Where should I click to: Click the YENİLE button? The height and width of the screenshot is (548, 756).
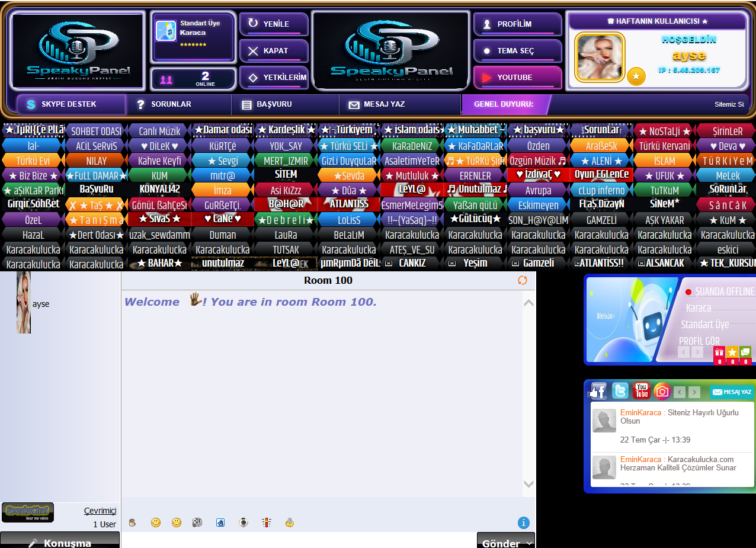[274, 24]
